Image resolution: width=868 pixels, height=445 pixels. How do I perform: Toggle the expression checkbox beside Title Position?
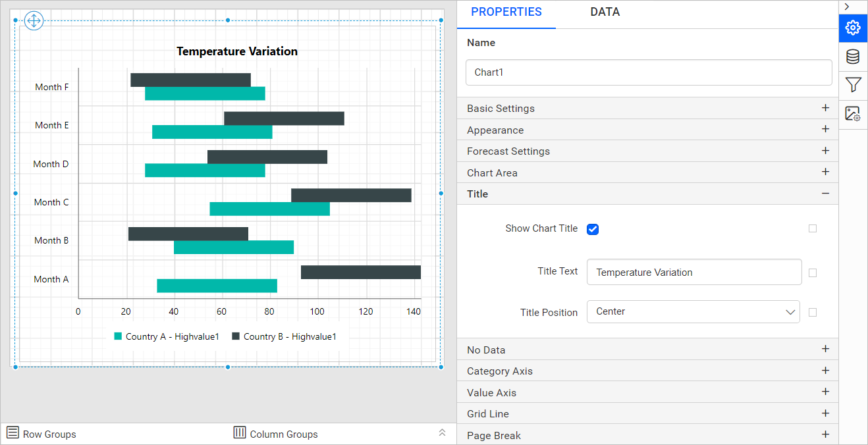tap(812, 313)
